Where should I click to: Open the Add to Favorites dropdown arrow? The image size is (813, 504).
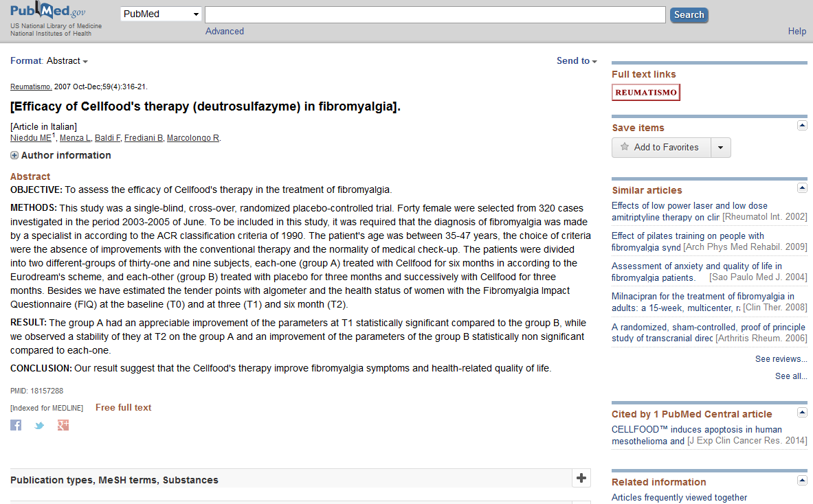point(721,148)
